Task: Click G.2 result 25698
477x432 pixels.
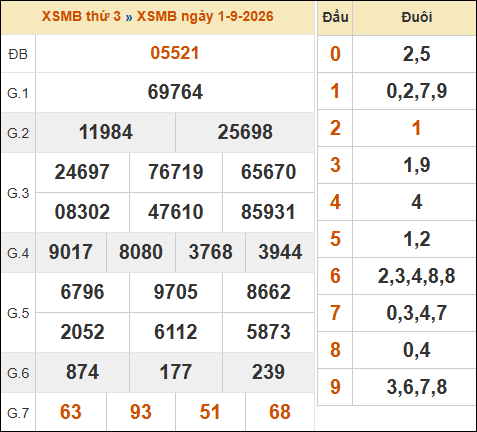Action: (x=245, y=132)
